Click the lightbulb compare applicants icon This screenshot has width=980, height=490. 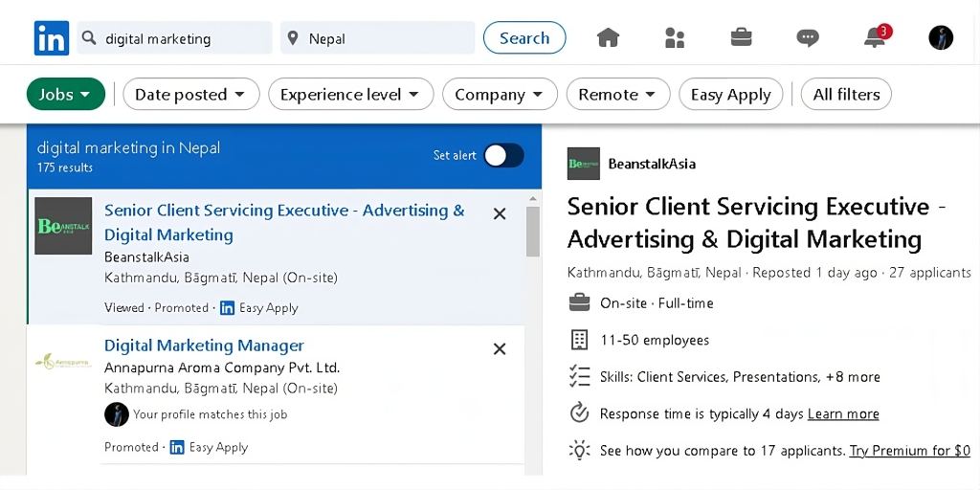click(x=579, y=450)
